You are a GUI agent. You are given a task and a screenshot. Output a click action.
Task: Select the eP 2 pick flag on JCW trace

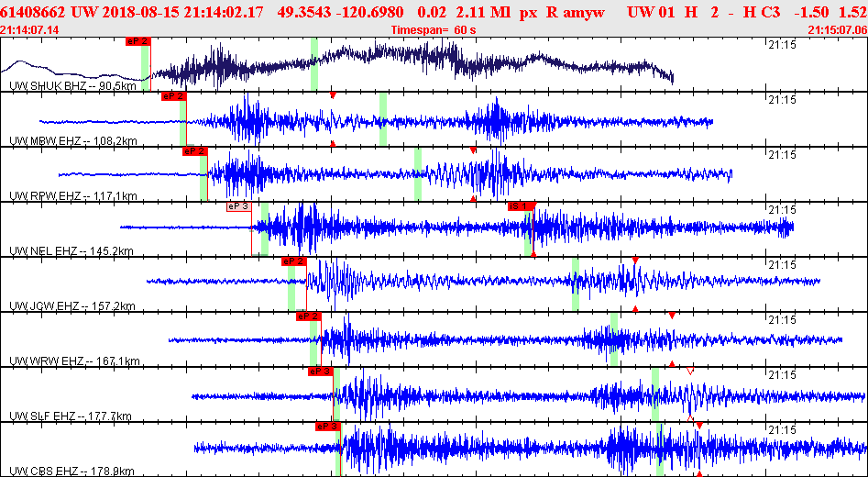[x=294, y=261]
